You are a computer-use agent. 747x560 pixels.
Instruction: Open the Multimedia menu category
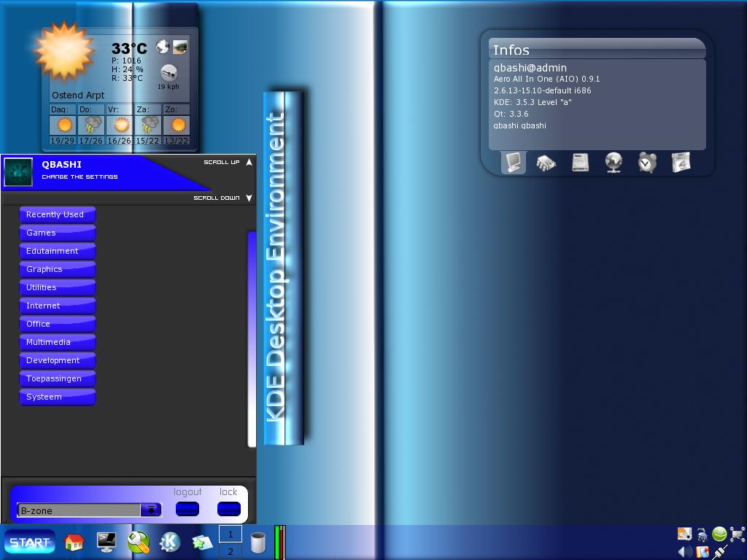coord(58,342)
